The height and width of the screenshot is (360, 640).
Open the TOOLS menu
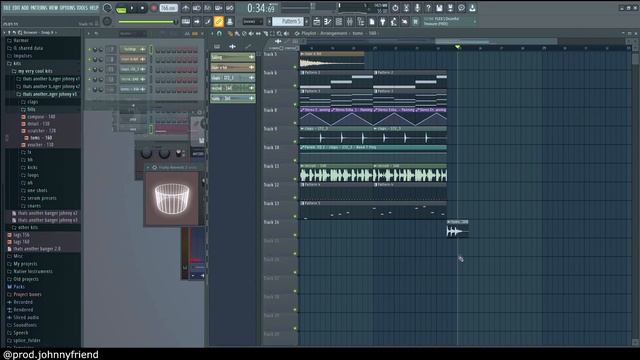coord(82,8)
